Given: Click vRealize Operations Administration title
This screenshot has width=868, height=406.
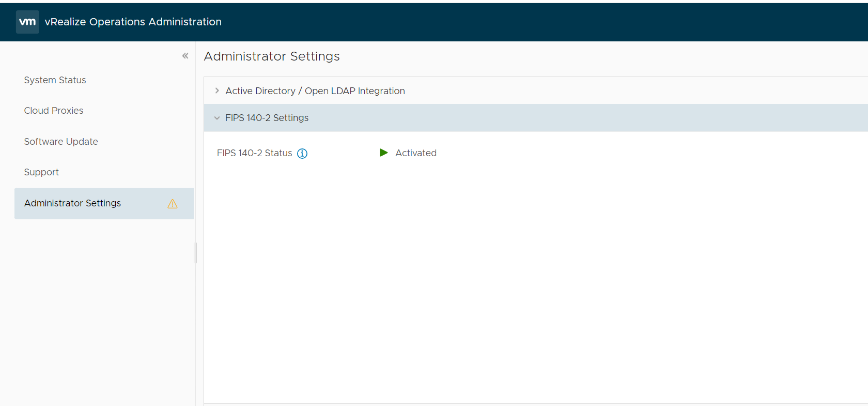Looking at the screenshot, I should tap(133, 22).
